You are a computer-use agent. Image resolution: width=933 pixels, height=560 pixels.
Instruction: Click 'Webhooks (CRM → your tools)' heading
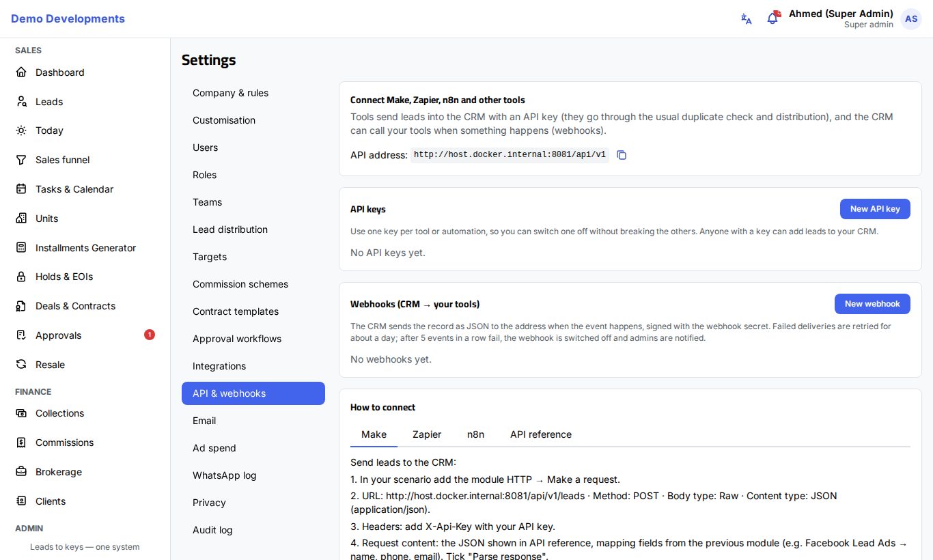click(415, 305)
